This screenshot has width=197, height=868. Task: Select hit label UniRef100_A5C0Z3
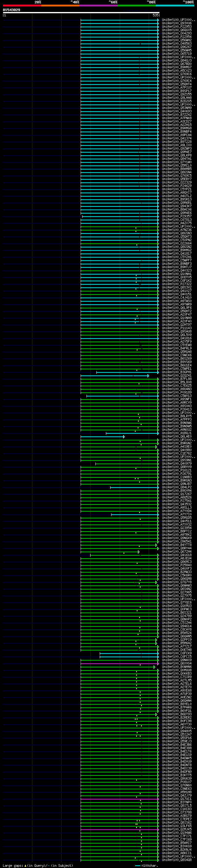[x=177, y=71]
